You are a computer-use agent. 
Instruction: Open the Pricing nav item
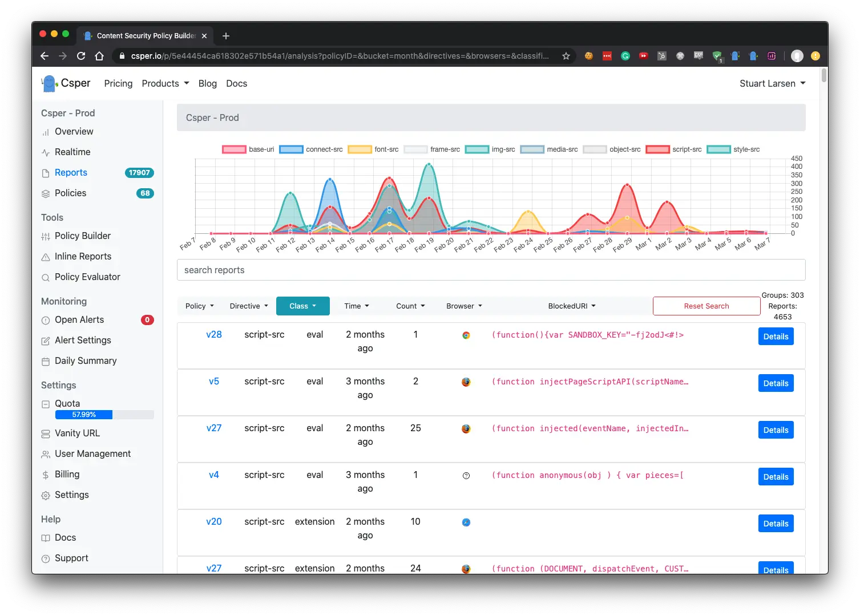point(118,83)
